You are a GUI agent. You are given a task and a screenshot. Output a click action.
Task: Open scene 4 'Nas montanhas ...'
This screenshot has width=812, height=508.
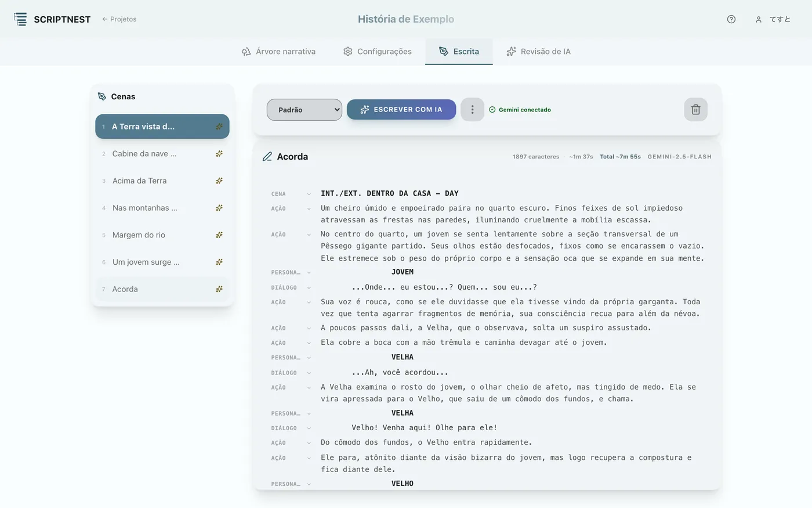pyautogui.click(x=162, y=208)
